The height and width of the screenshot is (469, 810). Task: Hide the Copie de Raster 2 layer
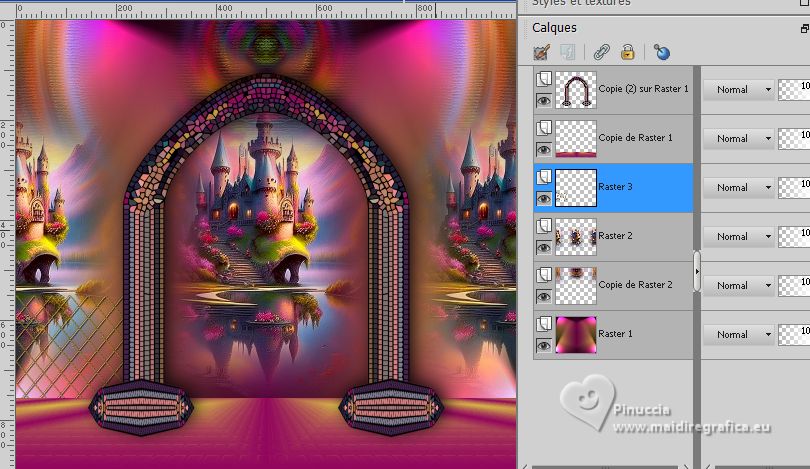(x=543, y=297)
